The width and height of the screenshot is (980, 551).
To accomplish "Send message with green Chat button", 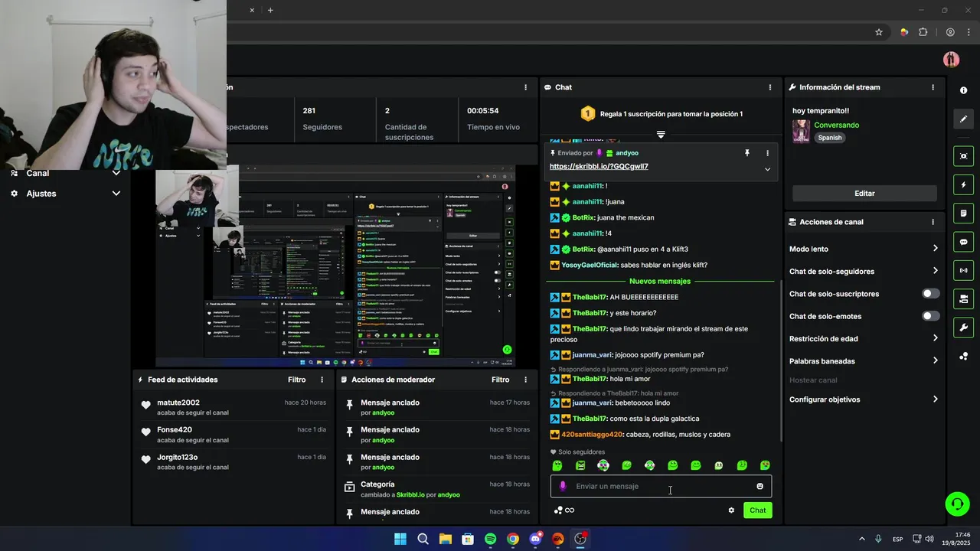I will [757, 510].
